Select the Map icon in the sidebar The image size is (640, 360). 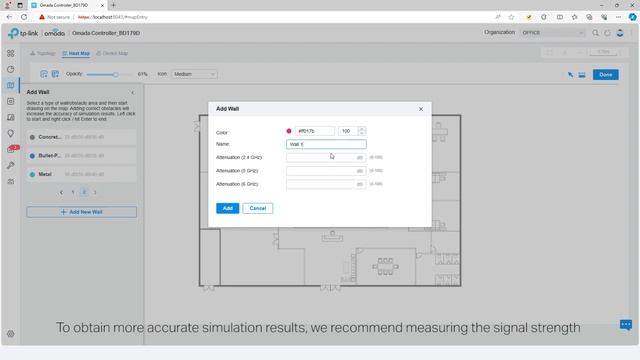pyautogui.click(x=11, y=85)
